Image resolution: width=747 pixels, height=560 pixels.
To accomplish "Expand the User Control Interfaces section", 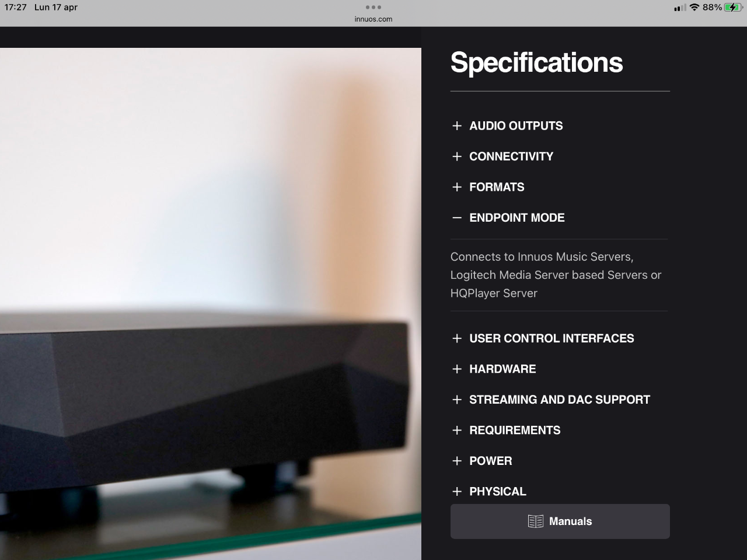I will [551, 338].
